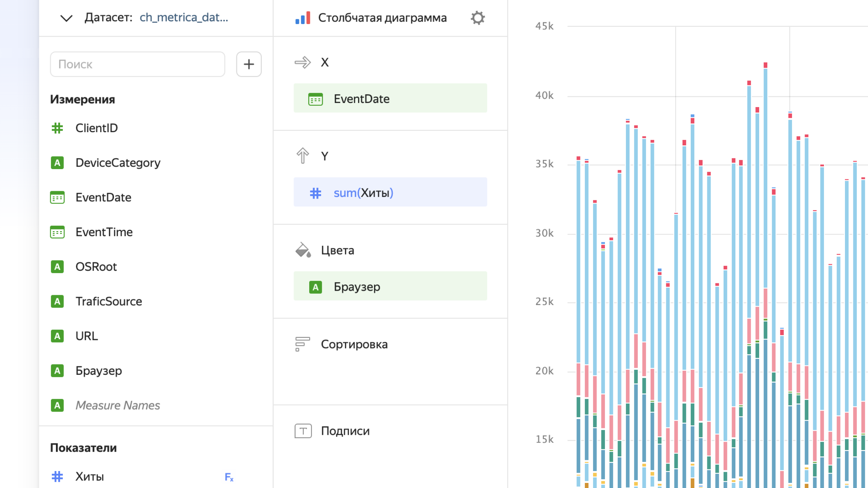Click the bar chart type icon
The width and height of the screenshot is (868, 488).
pyautogui.click(x=303, y=18)
